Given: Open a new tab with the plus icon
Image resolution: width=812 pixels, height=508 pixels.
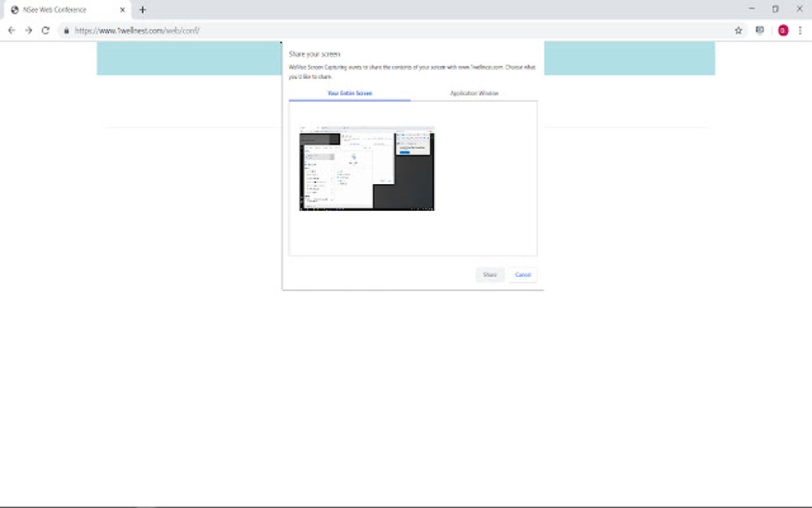Looking at the screenshot, I should coord(142,10).
